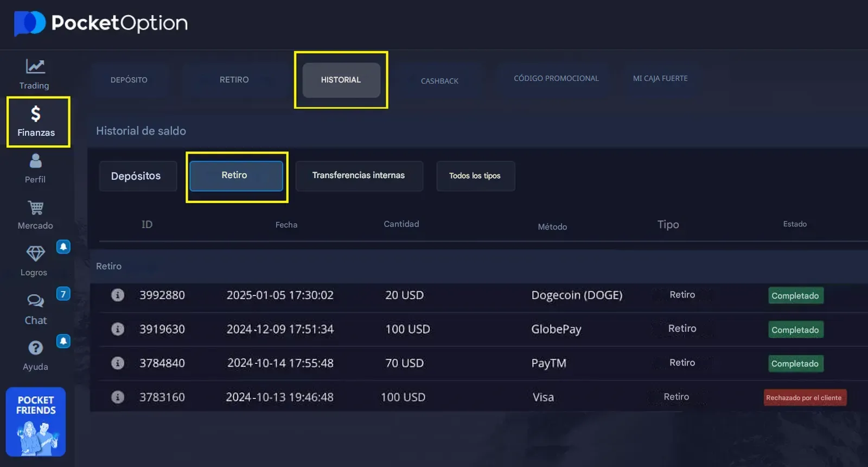The width and height of the screenshot is (868, 467).
Task: Switch to the RETIRO top tab
Action: click(x=234, y=80)
